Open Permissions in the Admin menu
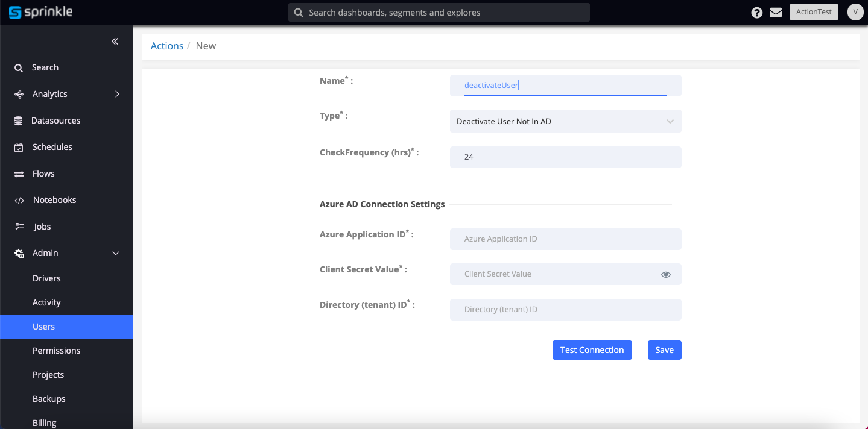Screen dimensions: 868x429 [x=56, y=351]
